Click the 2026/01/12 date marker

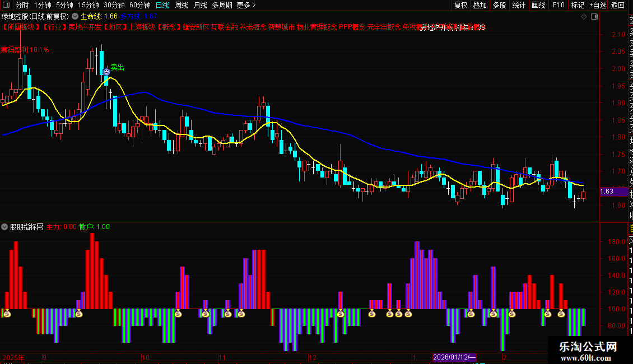tap(454, 357)
